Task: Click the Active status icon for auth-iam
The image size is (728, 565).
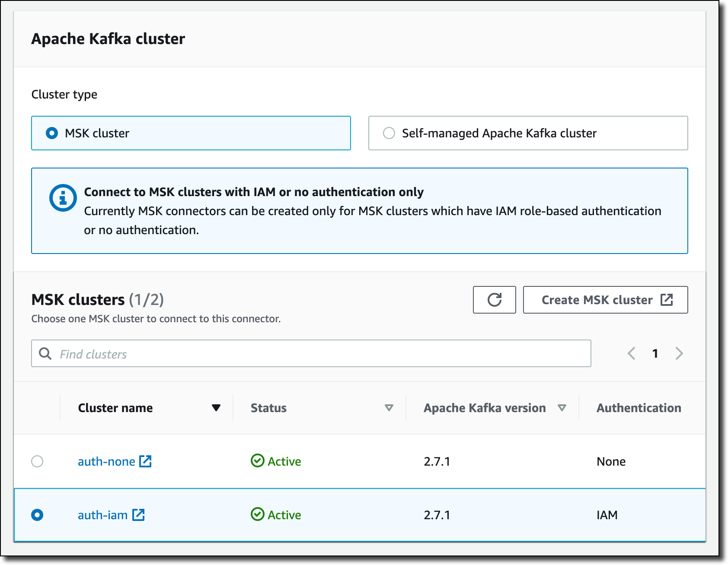Action: coord(258,514)
